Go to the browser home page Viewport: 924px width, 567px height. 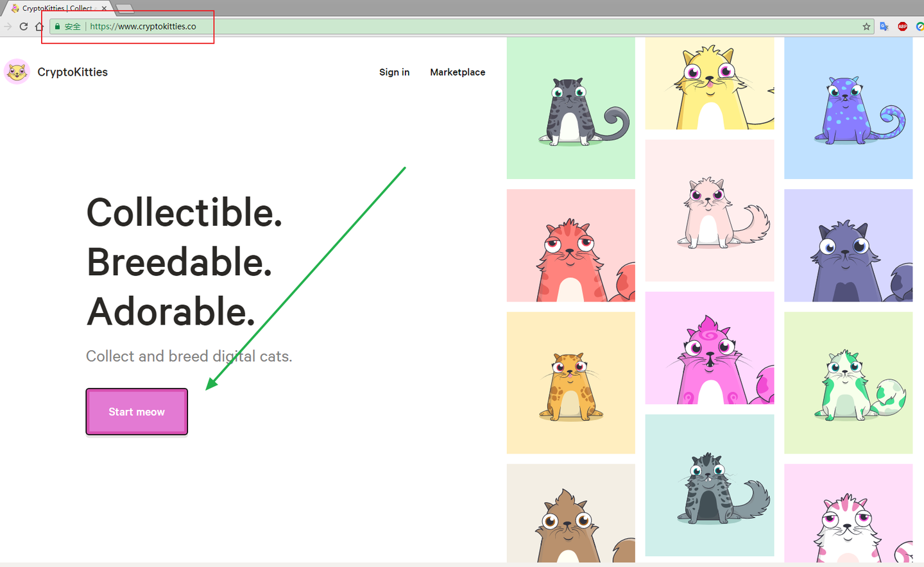[39, 26]
